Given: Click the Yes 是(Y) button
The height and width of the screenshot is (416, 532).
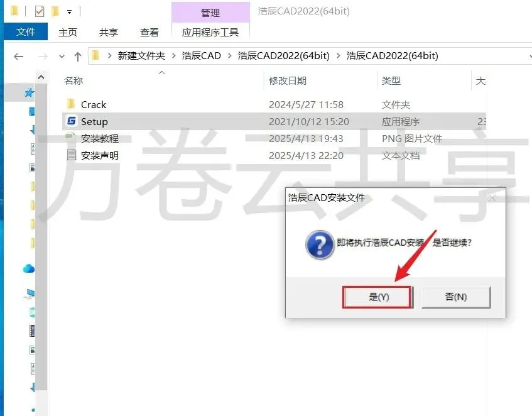Looking at the screenshot, I should pyautogui.click(x=377, y=297).
